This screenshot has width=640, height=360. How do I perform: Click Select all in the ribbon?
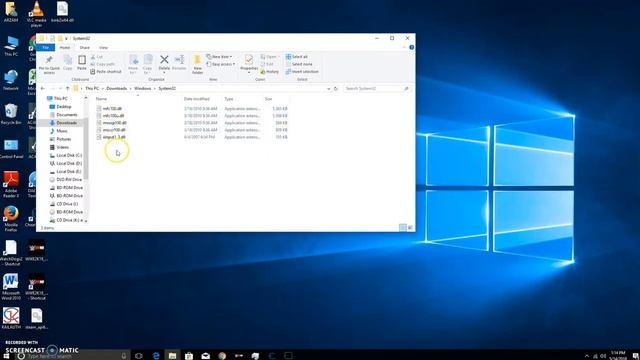click(x=297, y=57)
